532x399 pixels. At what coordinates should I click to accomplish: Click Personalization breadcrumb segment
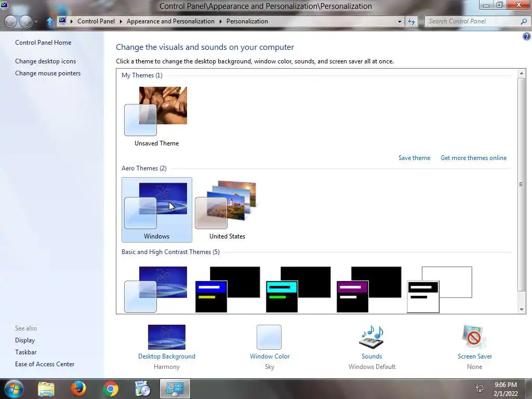[247, 21]
